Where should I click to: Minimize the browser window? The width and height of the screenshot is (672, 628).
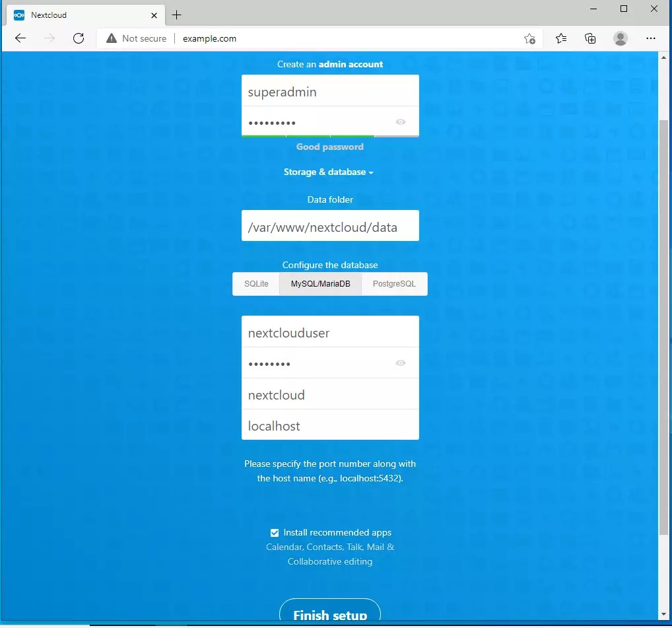tap(593, 9)
